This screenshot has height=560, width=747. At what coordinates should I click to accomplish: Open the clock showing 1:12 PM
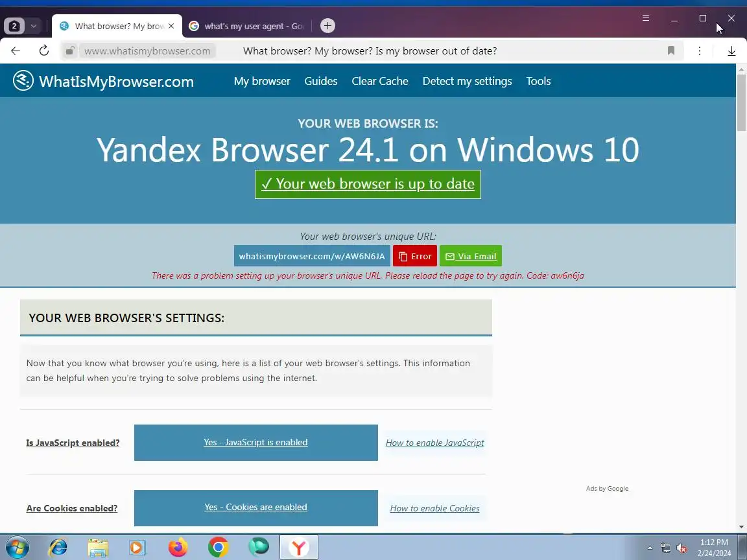tap(714, 548)
